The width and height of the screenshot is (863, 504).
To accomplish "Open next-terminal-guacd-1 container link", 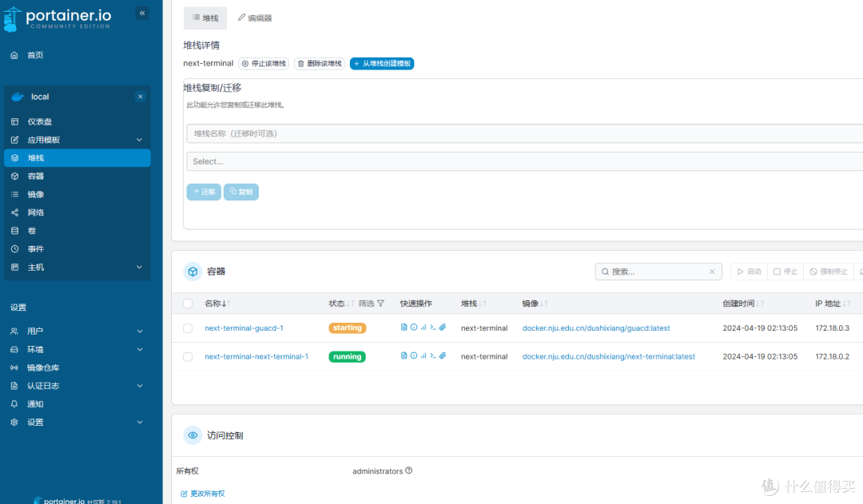I will [244, 328].
